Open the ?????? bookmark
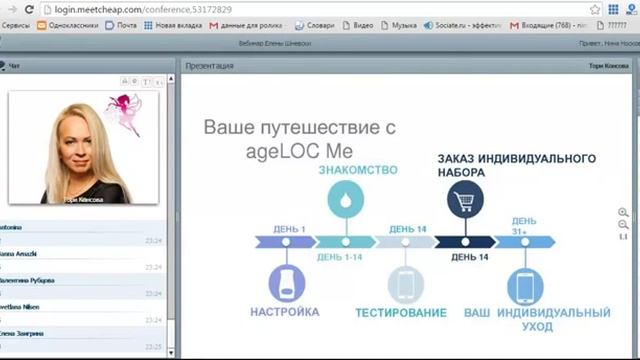This screenshot has width=640, height=360. click(612, 25)
